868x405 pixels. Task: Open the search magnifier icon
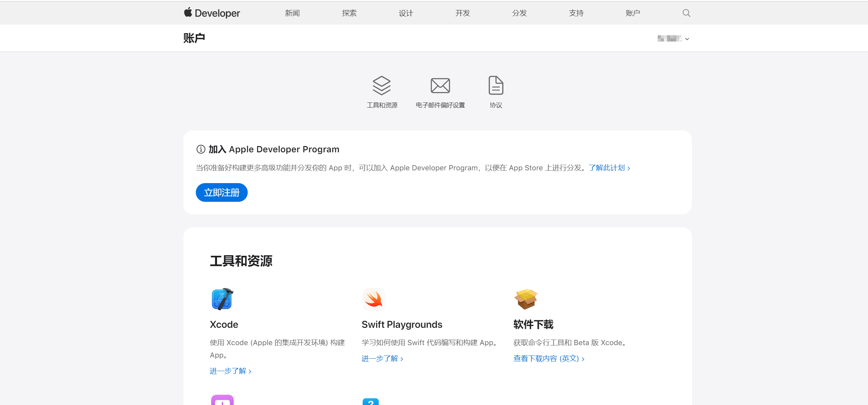coord(686,13)
